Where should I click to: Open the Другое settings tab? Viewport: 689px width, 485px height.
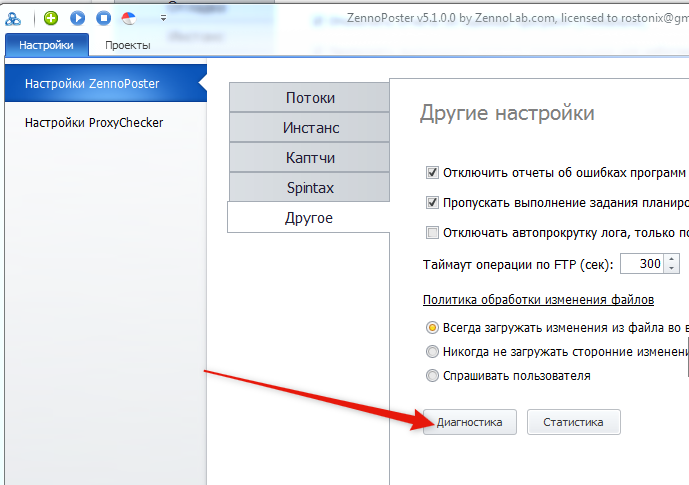(308, 217)
